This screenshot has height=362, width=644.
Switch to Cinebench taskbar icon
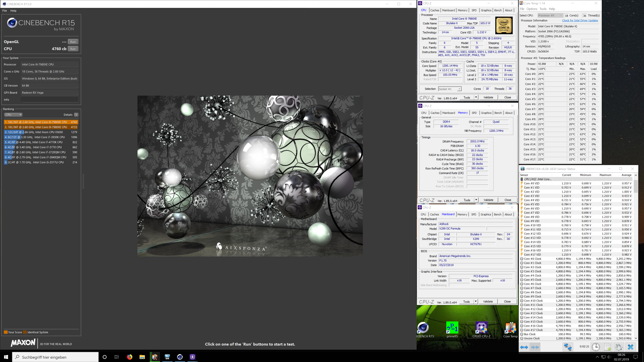point(180,357)
